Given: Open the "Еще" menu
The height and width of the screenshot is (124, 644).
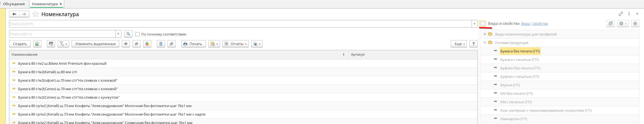Looking at the screenshot, I should 459,44.
